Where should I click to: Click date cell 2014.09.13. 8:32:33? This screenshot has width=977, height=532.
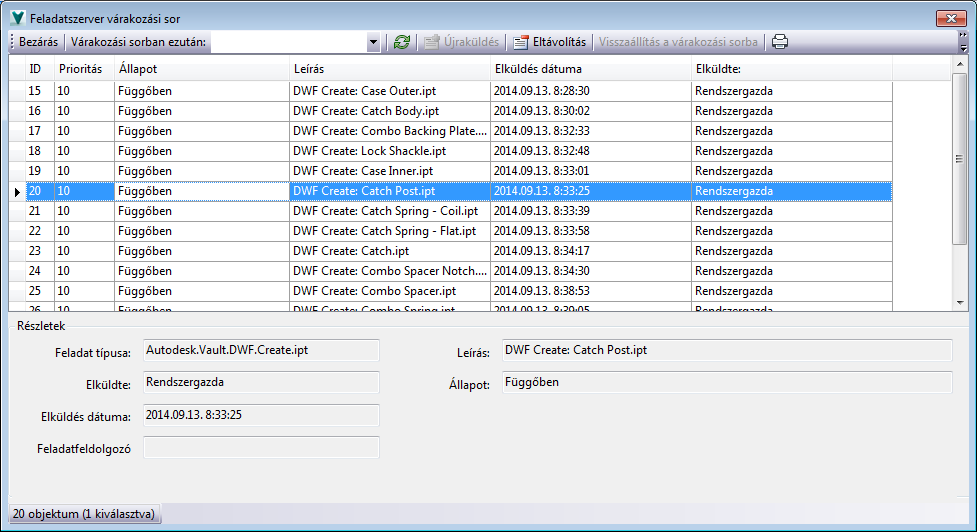[591, 131]
